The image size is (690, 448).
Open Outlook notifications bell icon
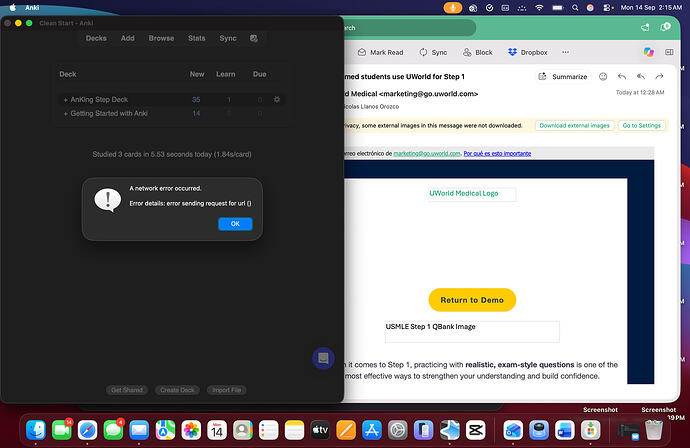(x=665, y=27)
